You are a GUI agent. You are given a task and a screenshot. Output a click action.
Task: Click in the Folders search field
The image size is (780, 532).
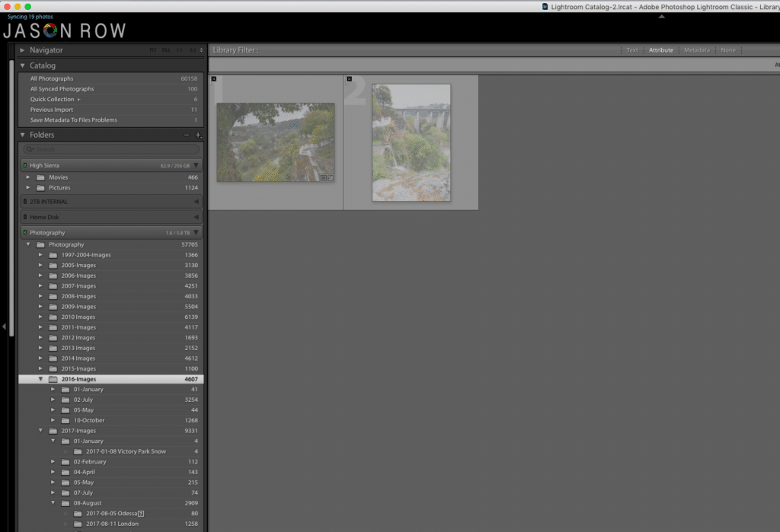pos(111,149)
